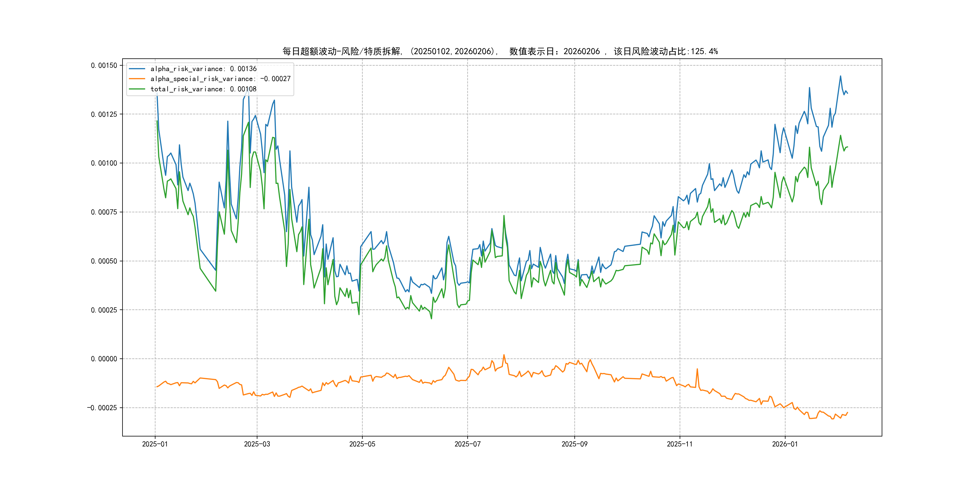Image resolution: width=980 pixels, height=490 pixels.
Task: Select the total_risk_variance: 0.00108 legend label
Action: point(203,89)
